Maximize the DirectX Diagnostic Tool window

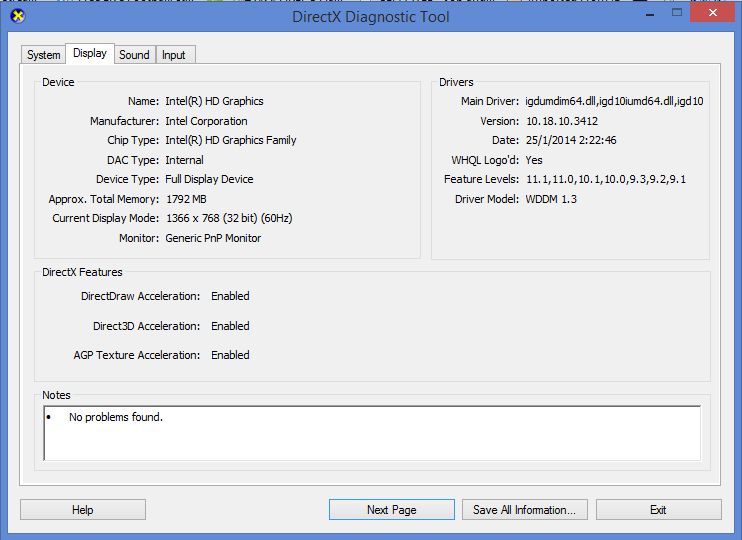pyautogui.click(x=677, y=13)
